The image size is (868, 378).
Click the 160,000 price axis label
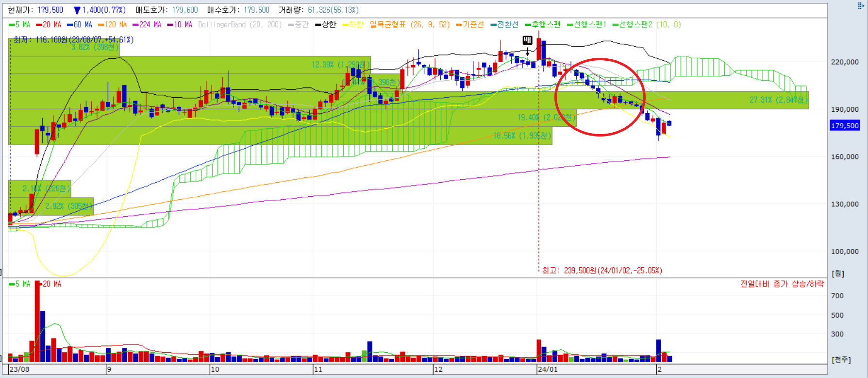tap(845, 157)
